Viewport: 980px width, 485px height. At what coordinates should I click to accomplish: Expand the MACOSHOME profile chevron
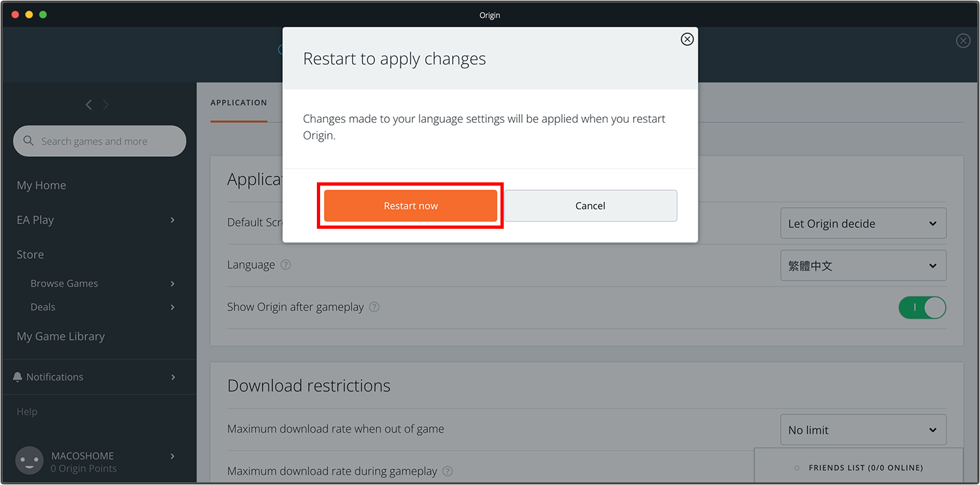pos(172,456)
